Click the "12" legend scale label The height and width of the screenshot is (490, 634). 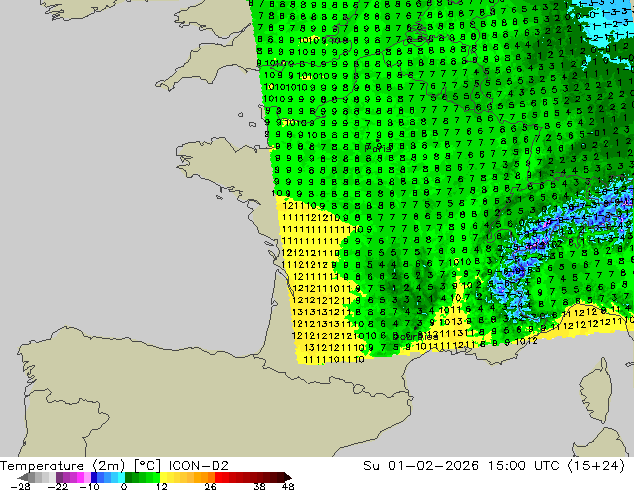[x=162, y=486]
